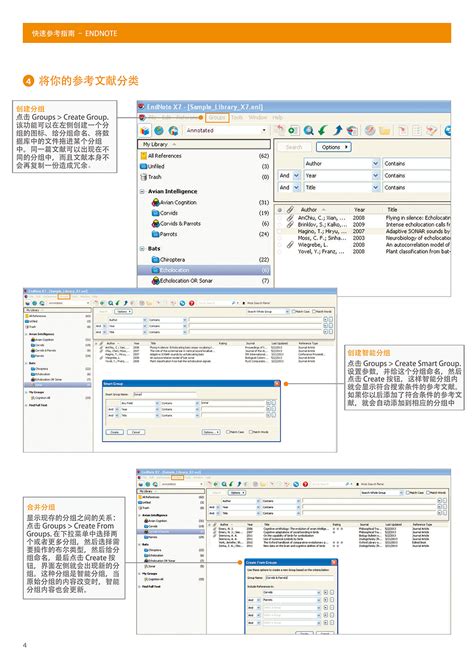
Task: Open Author field dropdown in top window search
Action: (x=375, y=163)
